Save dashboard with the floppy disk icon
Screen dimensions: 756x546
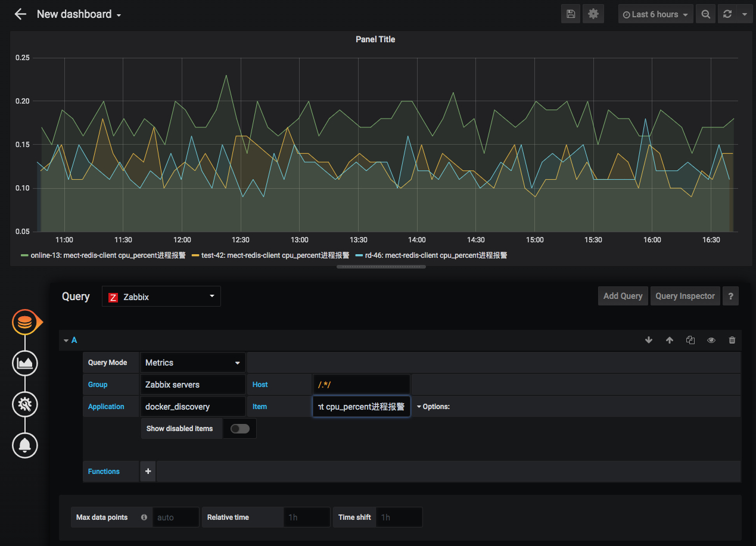pos(571,14)
